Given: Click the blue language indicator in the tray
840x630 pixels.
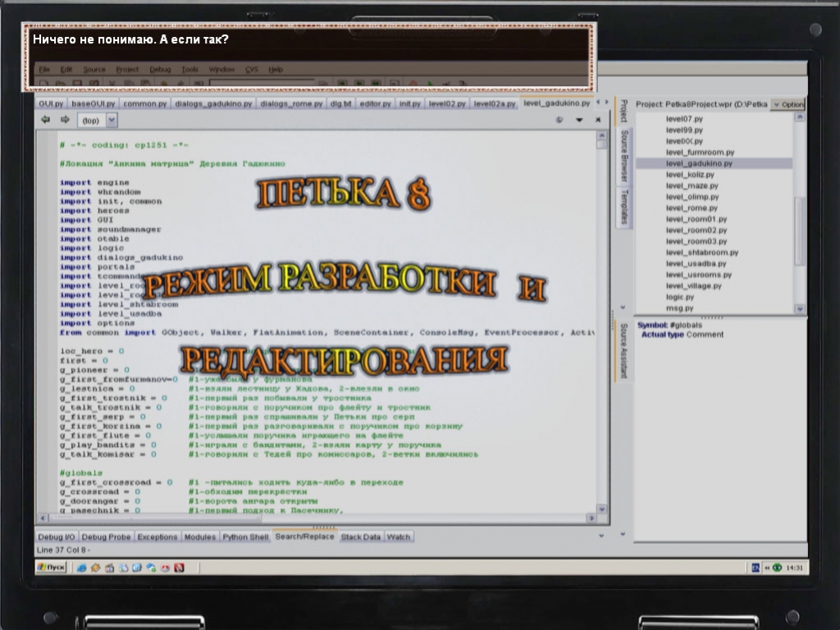Looking at the screenshot, I should click(x=756, y=568).
